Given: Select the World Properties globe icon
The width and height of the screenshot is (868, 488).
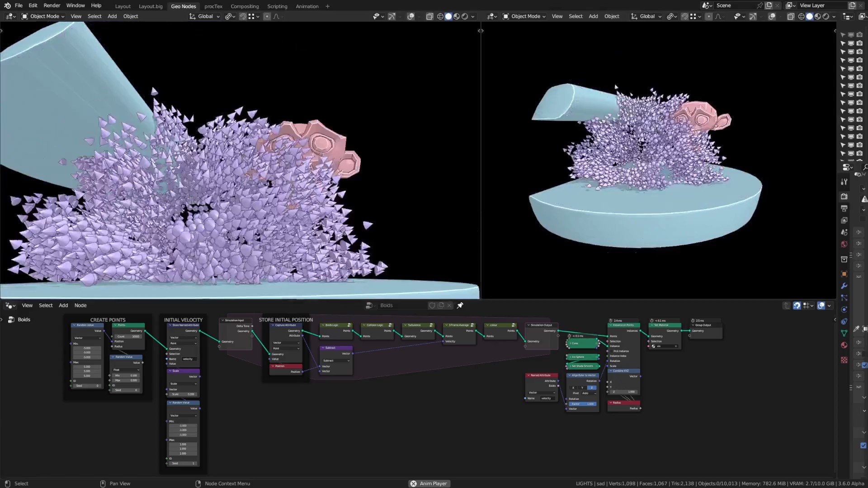Looking at the screenshot, I should pyautogui.click(x=844, y=244).
